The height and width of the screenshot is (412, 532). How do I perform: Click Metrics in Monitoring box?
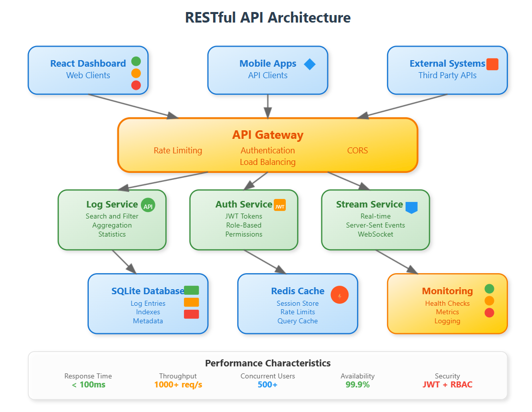coord(447,312)
